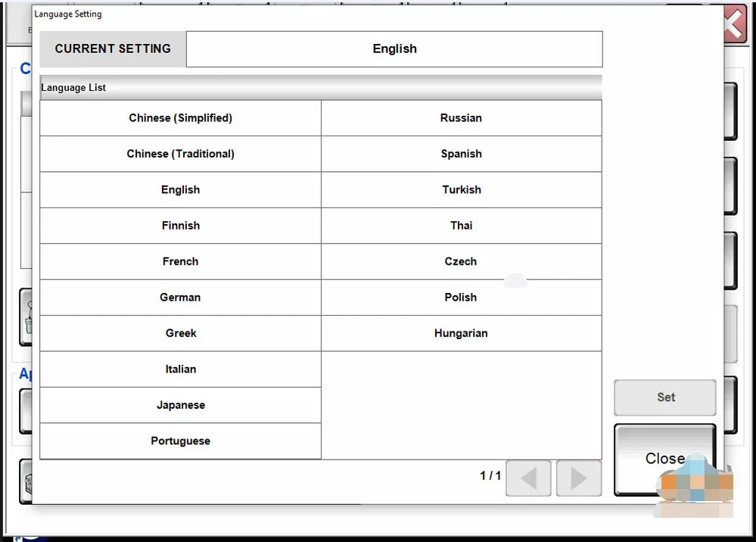The image size is (756, 542).
Task: Select French from the language list
Action: pyautogui.click(x=180, y=261)
